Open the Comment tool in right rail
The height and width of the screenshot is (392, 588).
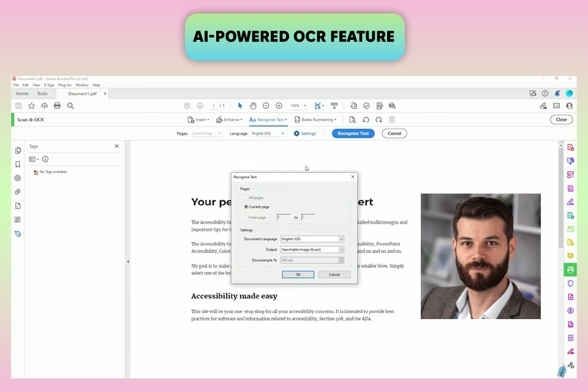[570, 256]
